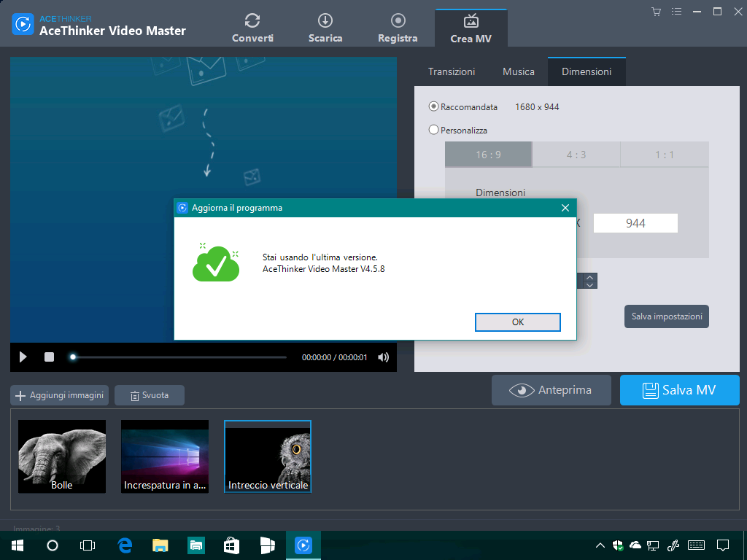Open the Converti section

[252, 28]
